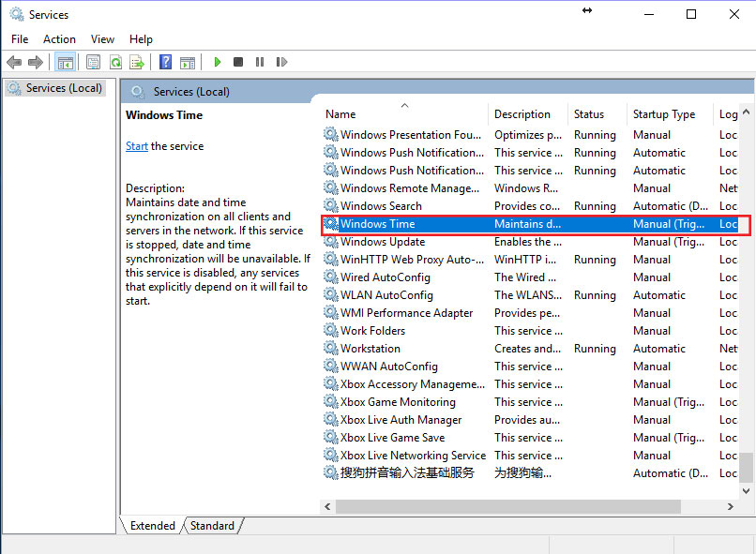
Task: Click the Restart Service toolbar icon
Action: (281, 62)
